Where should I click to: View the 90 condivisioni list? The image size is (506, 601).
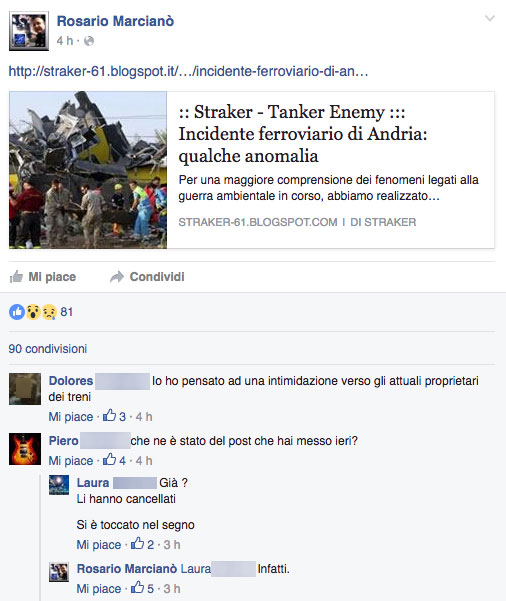pyautogui.click(x=48, y=349)
